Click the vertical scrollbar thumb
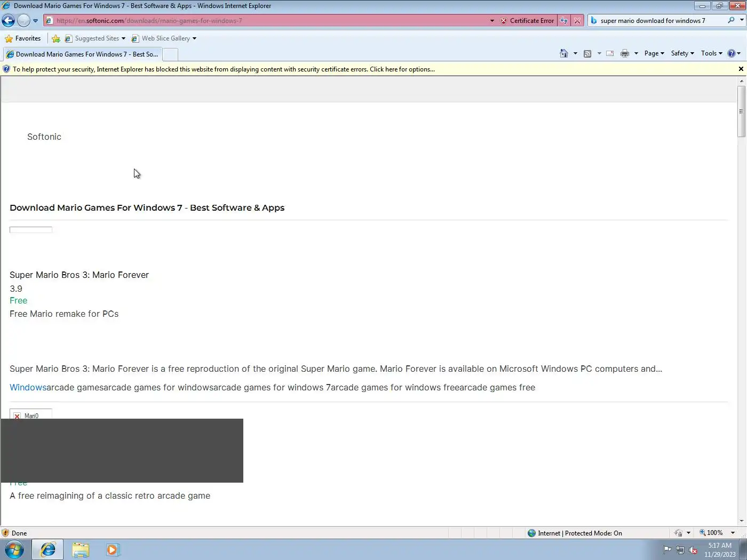 [x=741, y=111]
